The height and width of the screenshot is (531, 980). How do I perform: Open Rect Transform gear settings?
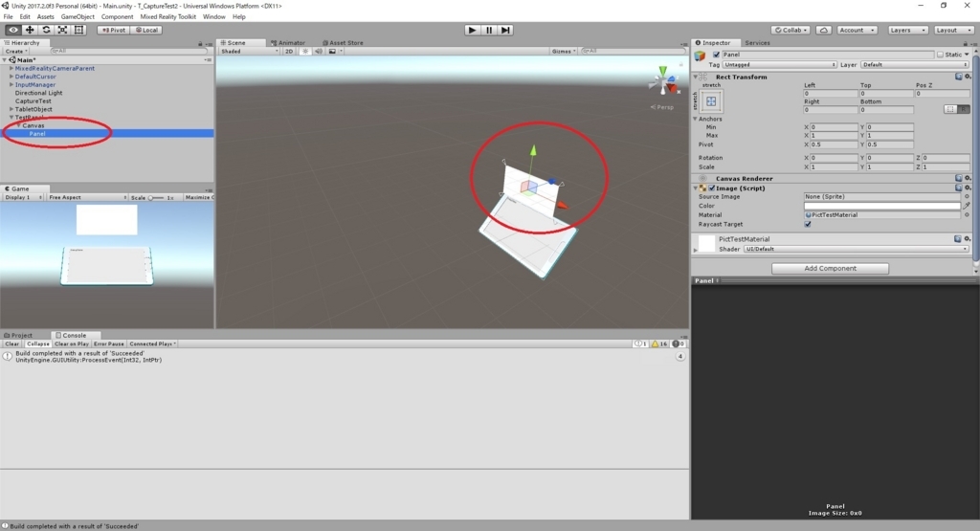point(968,77)
